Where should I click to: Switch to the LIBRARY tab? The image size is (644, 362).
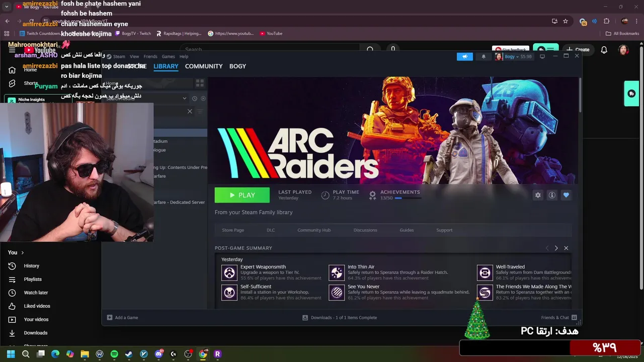166,66
